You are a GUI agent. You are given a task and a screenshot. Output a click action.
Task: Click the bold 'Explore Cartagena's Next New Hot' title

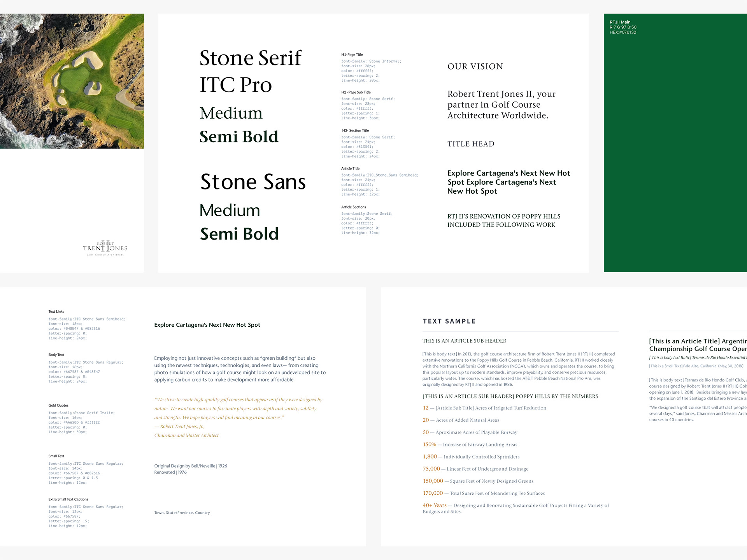pyautogui.click(x=509, y=182)
